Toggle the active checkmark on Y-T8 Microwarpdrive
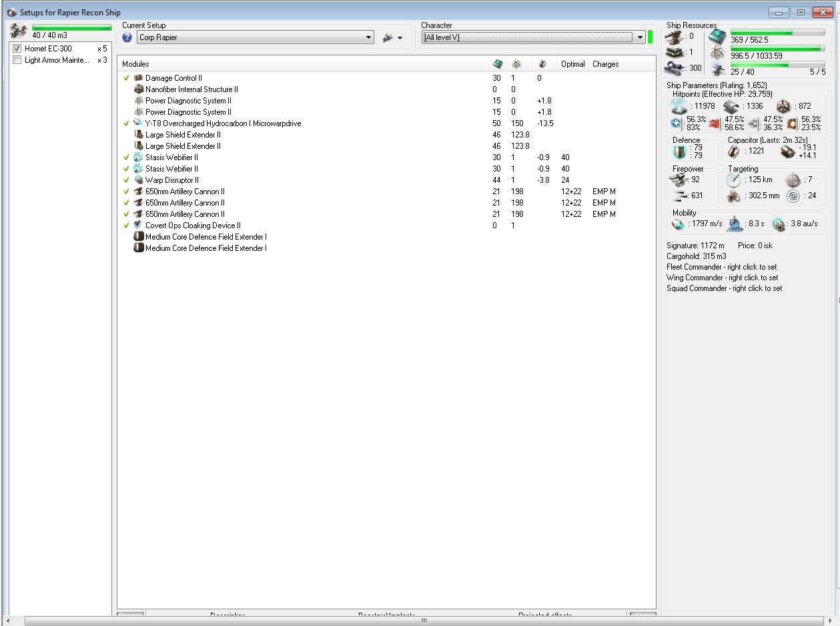Image resolution: width=840 pixels, height=626 pixels. (126, 123)
